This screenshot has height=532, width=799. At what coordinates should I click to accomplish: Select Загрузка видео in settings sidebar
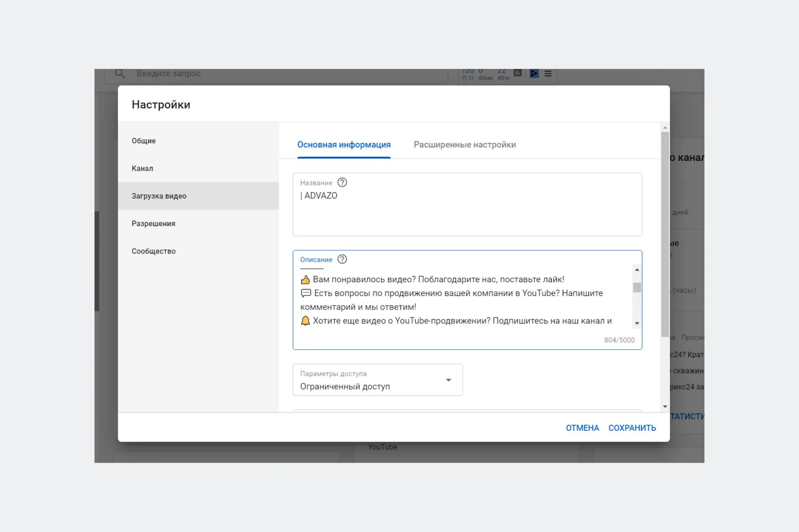point(198,196)
